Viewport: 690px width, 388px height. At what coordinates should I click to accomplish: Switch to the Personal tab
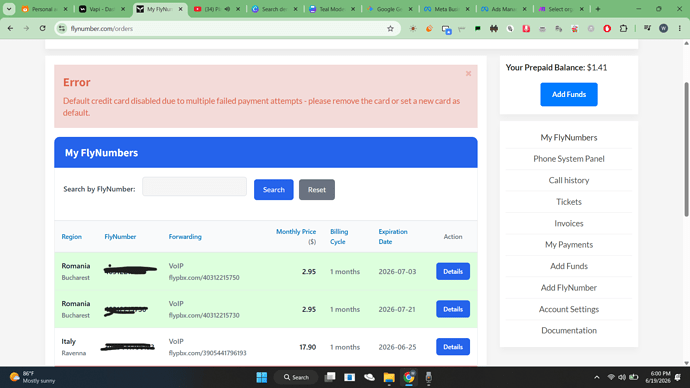(x=44, y=9)
